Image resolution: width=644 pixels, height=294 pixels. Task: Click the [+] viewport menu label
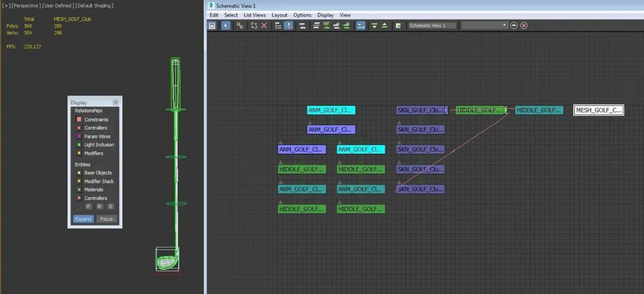pos(6,5)
